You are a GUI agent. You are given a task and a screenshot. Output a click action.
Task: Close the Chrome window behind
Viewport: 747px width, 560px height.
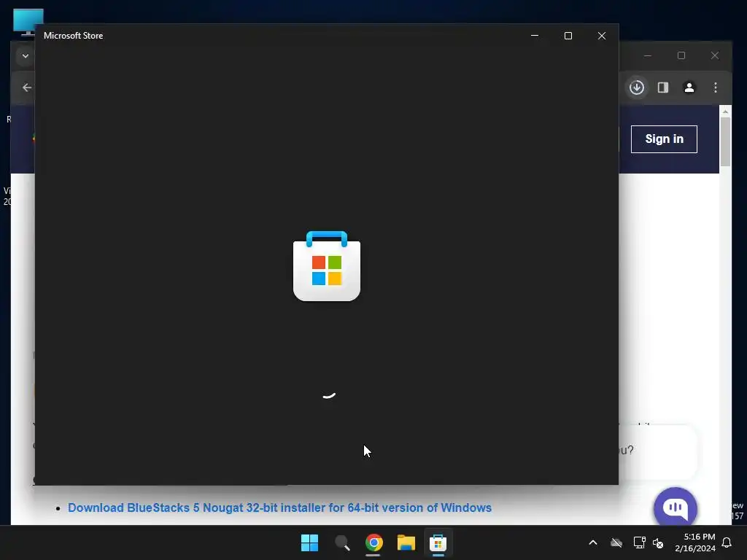click(715, 55)
